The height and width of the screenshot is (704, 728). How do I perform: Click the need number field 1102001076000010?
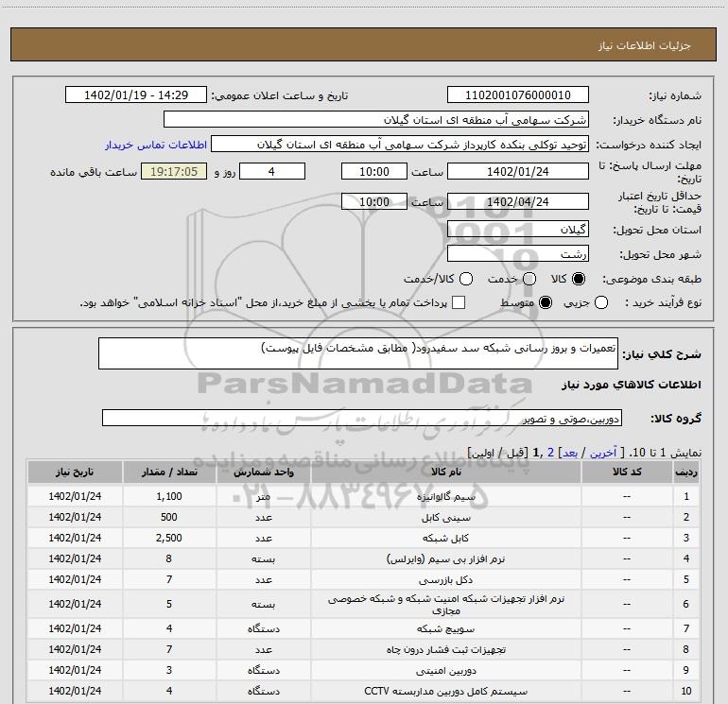point(518,95)
